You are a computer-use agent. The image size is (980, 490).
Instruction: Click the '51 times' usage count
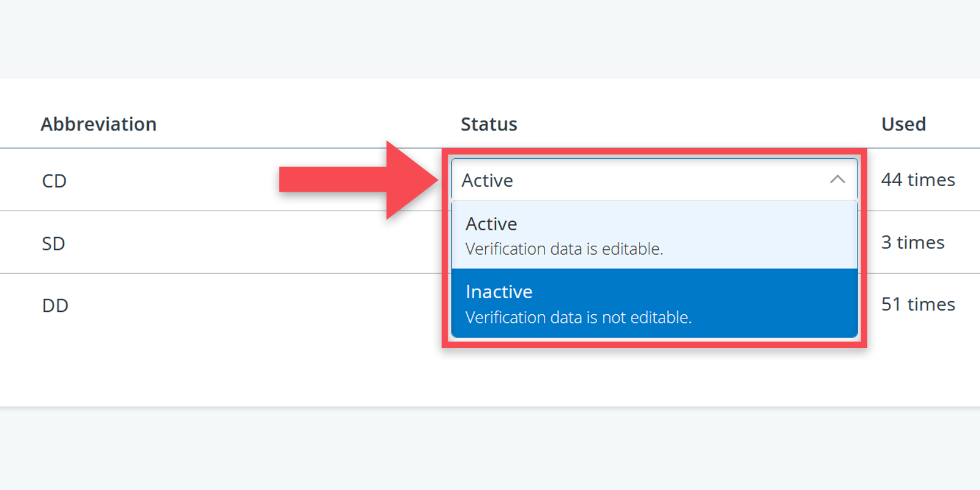918,304
